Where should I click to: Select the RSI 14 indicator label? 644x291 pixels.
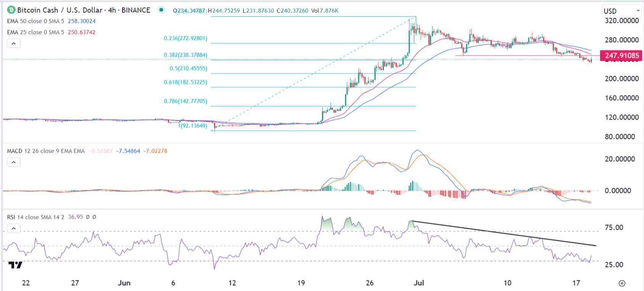pyautogui.click(x=35, y=217)
